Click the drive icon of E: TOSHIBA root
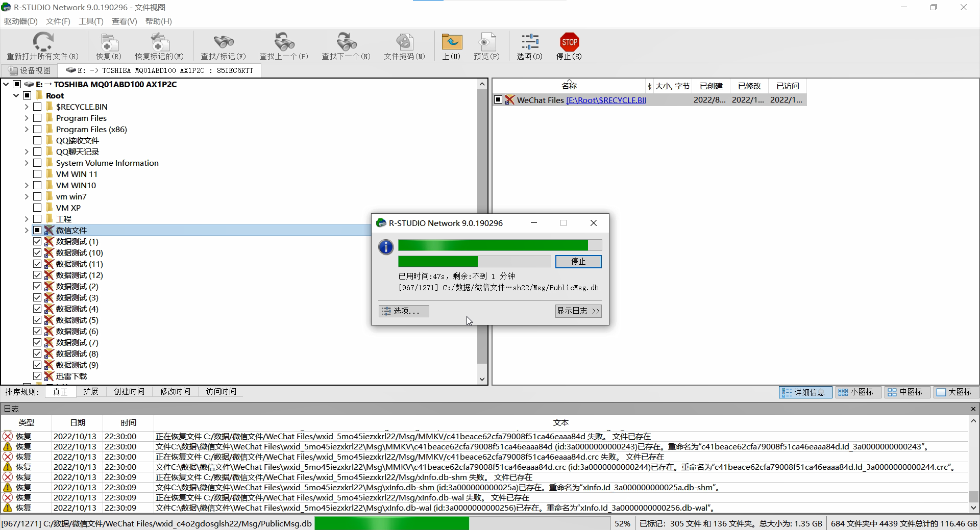This screenshot has width=980, height=530. [x=29, y=84]
